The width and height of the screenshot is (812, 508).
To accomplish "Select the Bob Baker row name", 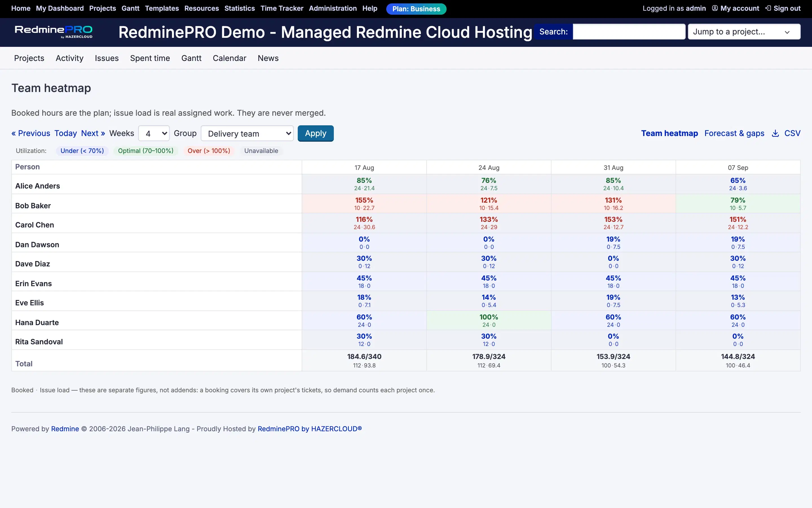I will click(x=33, y=206).
